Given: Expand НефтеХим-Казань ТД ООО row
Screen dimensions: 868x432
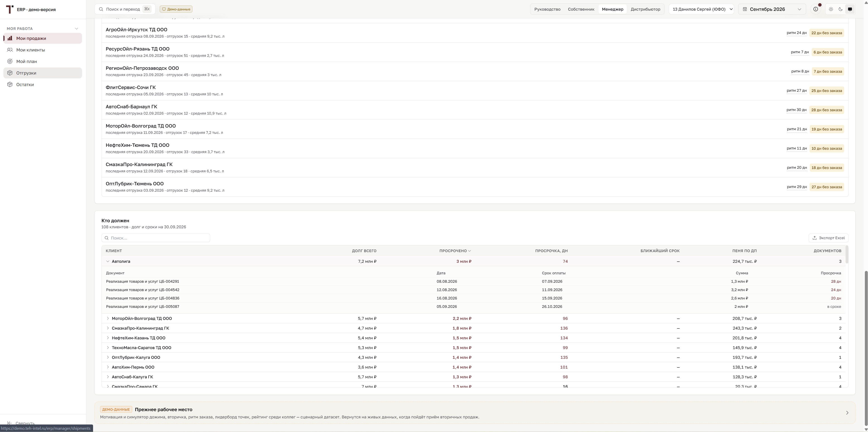Looking at the screenshot, I should click(x=108, y=338).
